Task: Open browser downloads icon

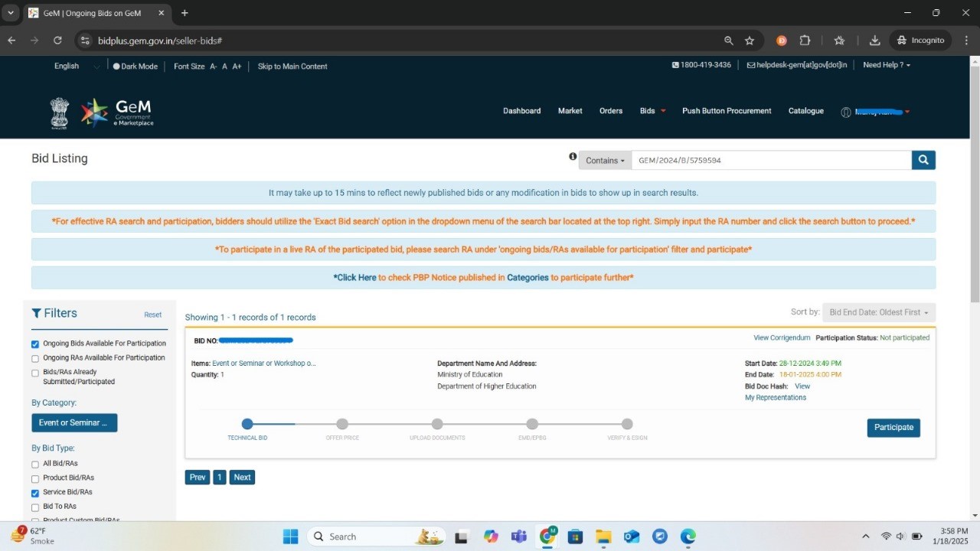Action: 875,41
